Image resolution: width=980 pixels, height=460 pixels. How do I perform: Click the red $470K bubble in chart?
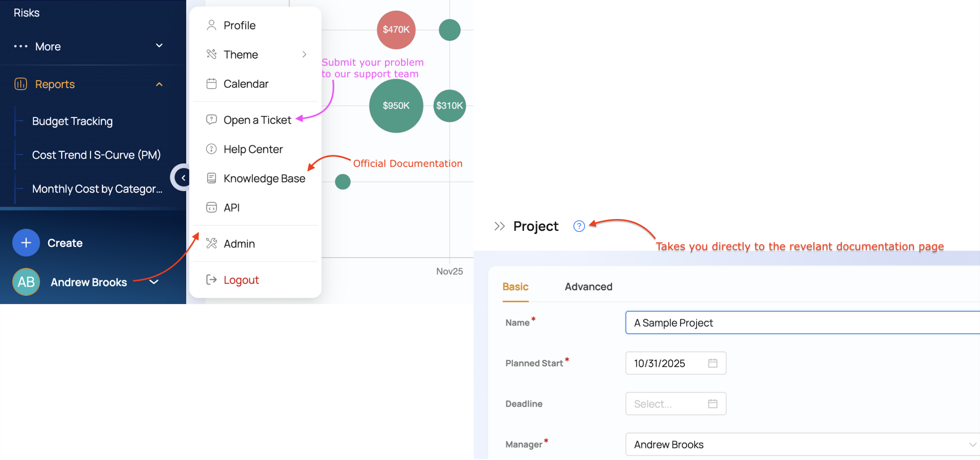396,30
